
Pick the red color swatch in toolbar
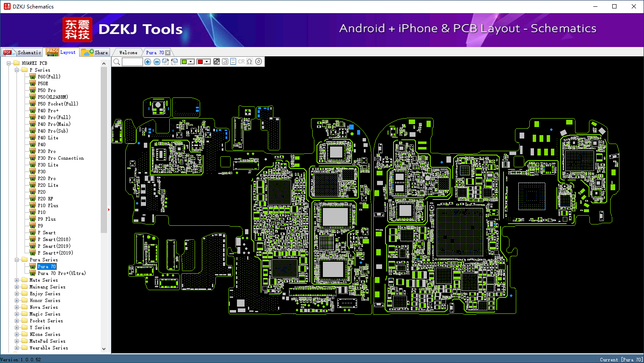point(200,62)
